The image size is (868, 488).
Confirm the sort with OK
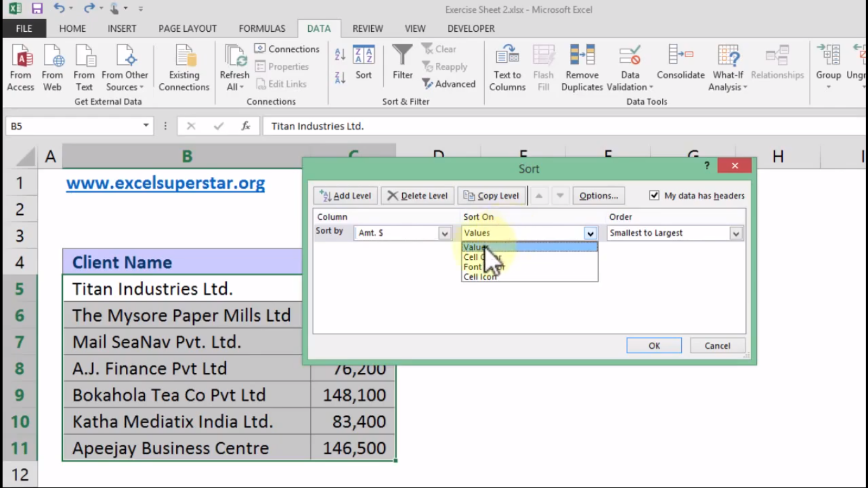(654, 346)
